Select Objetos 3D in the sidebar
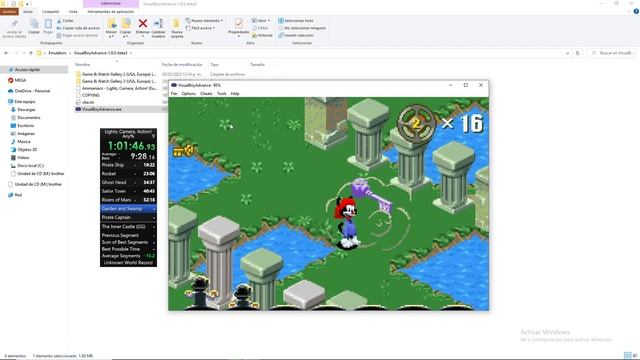The image size is (640, 360). click(24, 149)
